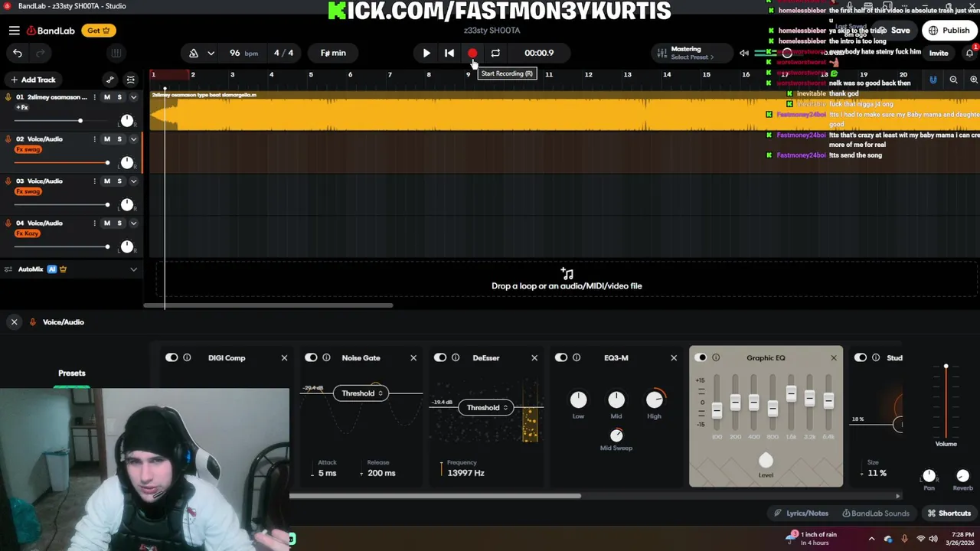Open the F# min key selector

coord(333,53)
